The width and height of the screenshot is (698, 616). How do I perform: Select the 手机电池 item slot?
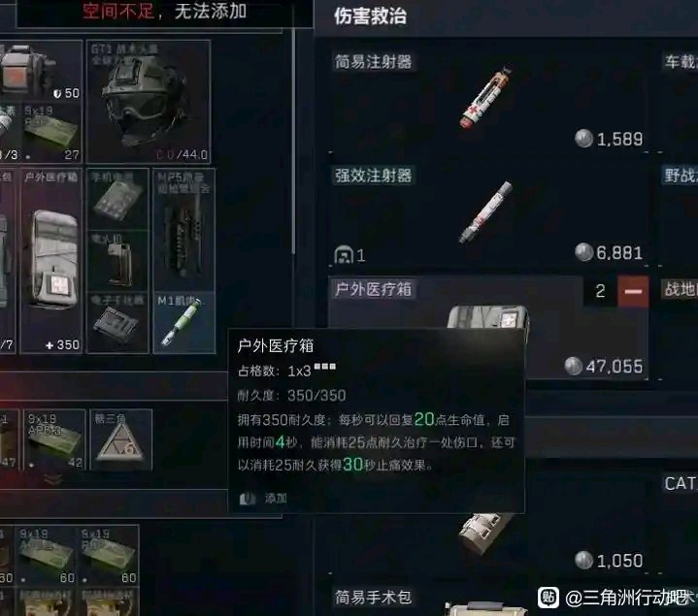tap(117, 199)
